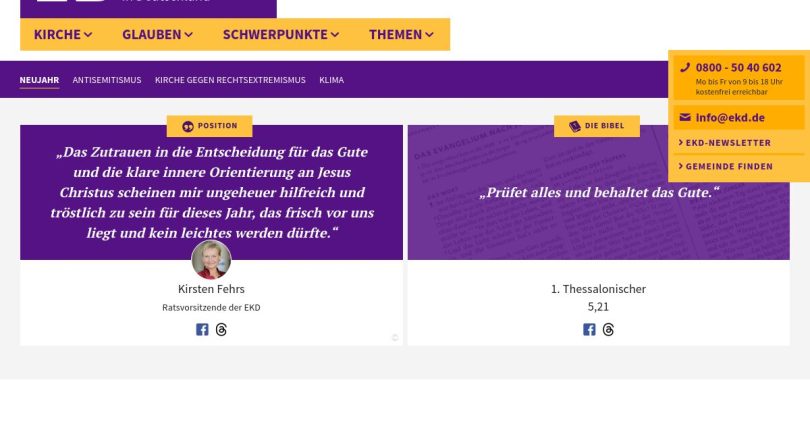This screenshot has height=424, width=810.
Task: Click Facebook share icon under Kirsten Fehrs quote
Action: pos(202,329)
